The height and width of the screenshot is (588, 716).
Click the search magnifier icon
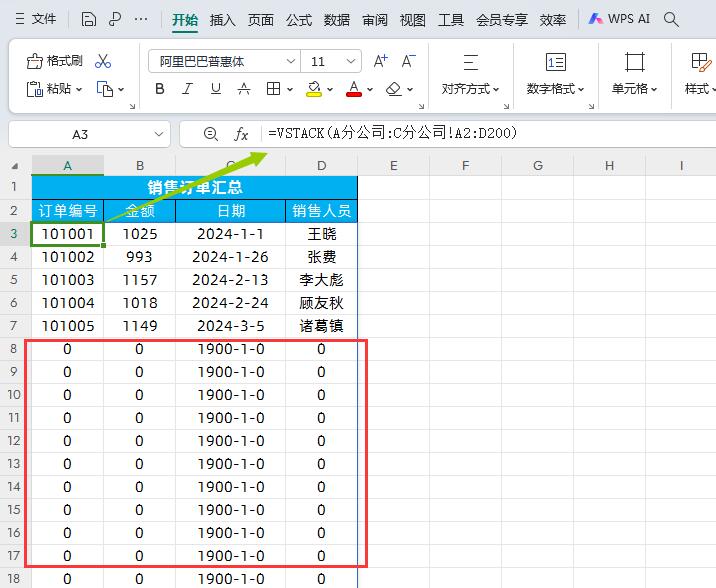[x=671, y=19]
